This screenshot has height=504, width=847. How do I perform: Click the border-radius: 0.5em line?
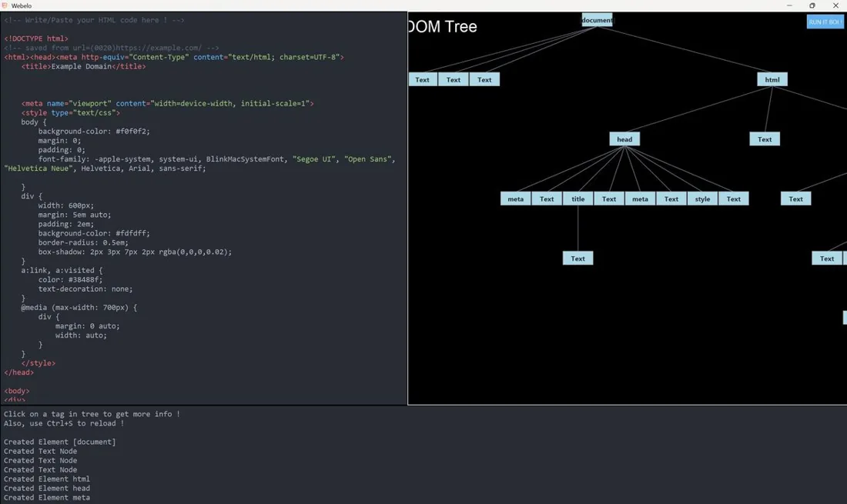[83, 242]
